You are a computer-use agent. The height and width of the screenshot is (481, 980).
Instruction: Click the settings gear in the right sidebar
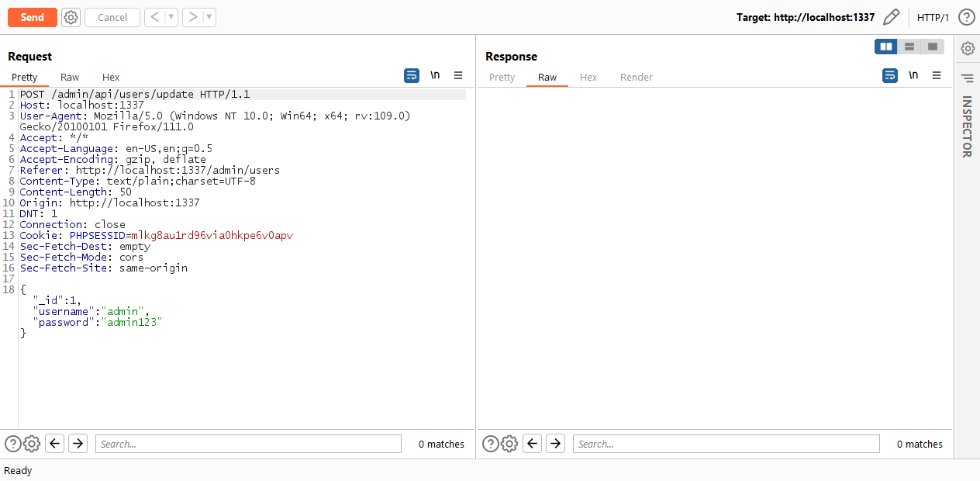[967, 47]
